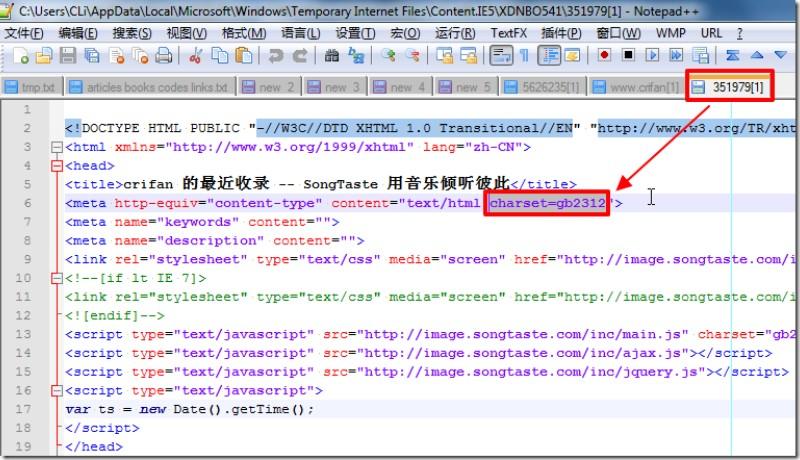This screenshot has height=460, width=800.
Task: Collapse the html tag fold on line 3
Action: coord(56,147)
